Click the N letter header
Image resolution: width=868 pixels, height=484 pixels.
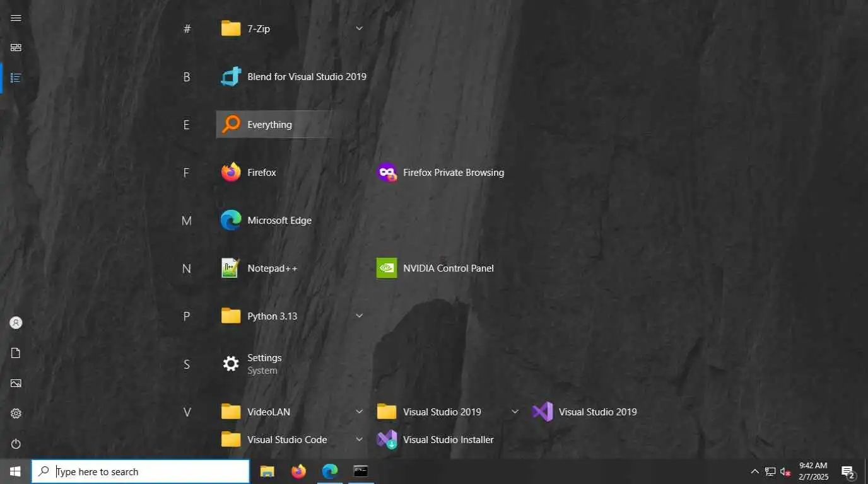tap(187, 268)
